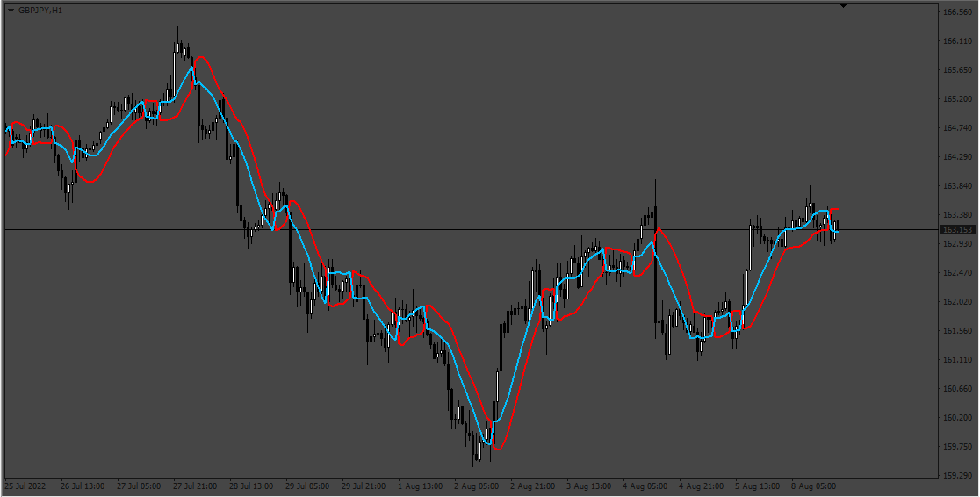The height and width of the screenshot is (497, 980).
Task: Click the 163.380 price scale label
Action: point(957,215)
